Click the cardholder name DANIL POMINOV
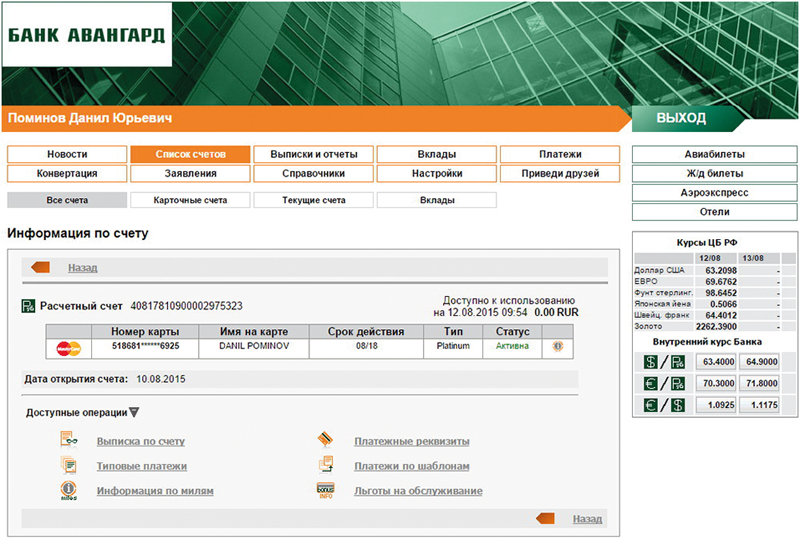800x540 pixels. tap(254, 346)
